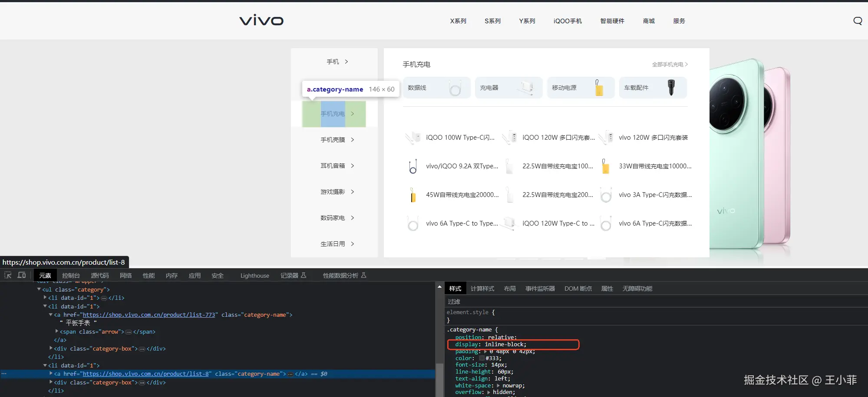Select the 样式 styles pane tab

point(455,289)
